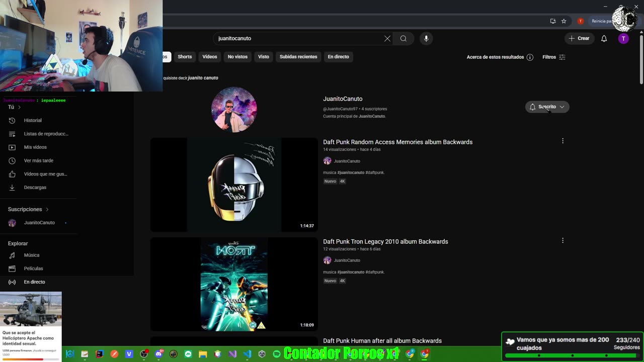
Task: Open File Explorer from the taskbar
Action: click(x=203, y=354)
